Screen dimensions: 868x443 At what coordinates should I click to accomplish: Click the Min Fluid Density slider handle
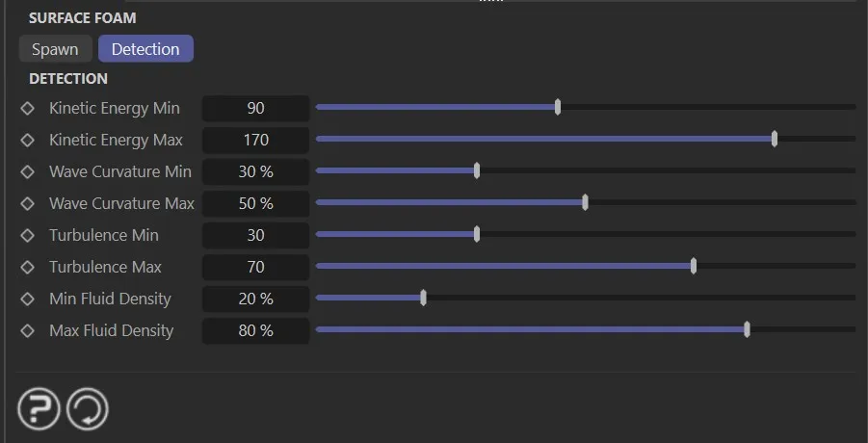(x=423, y=298)
